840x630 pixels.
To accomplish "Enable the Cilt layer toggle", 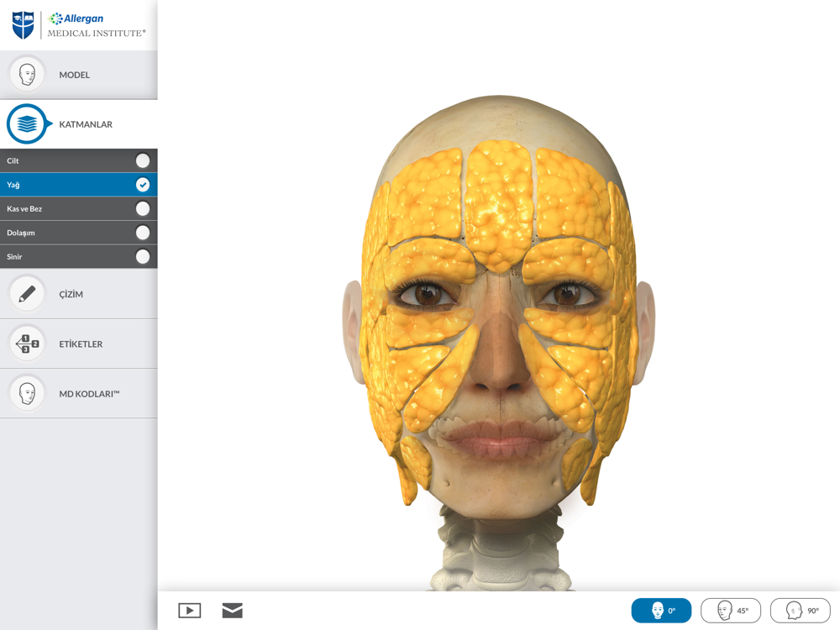I will [143, 160].
